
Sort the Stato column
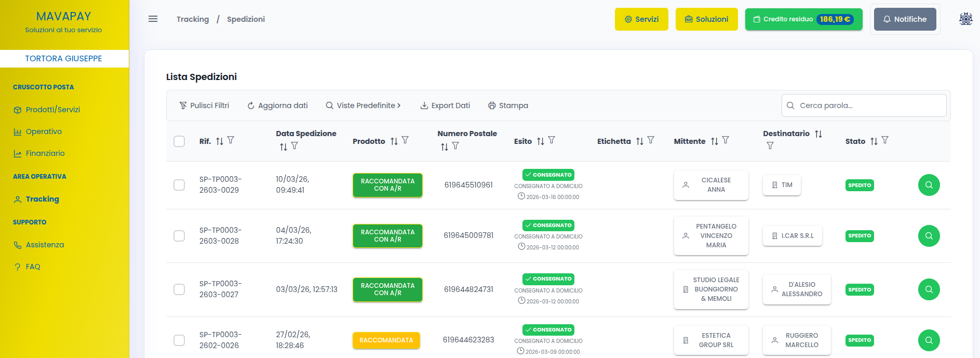coord(874,141)
